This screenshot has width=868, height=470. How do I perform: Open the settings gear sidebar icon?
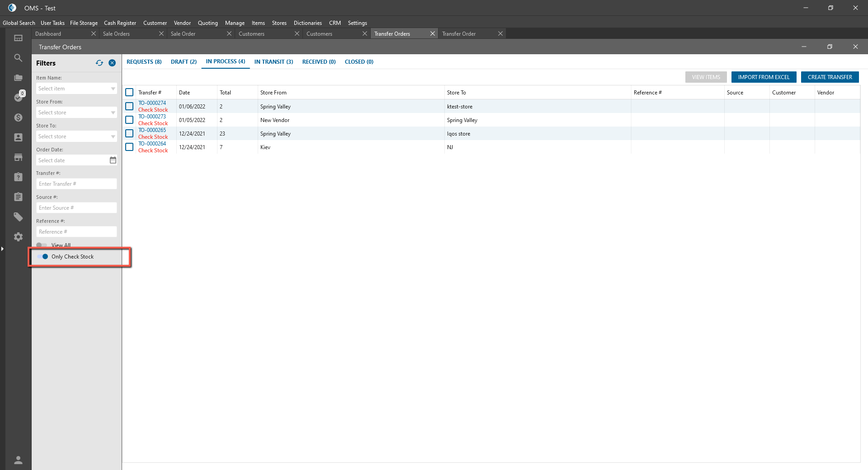coord(18,237)
